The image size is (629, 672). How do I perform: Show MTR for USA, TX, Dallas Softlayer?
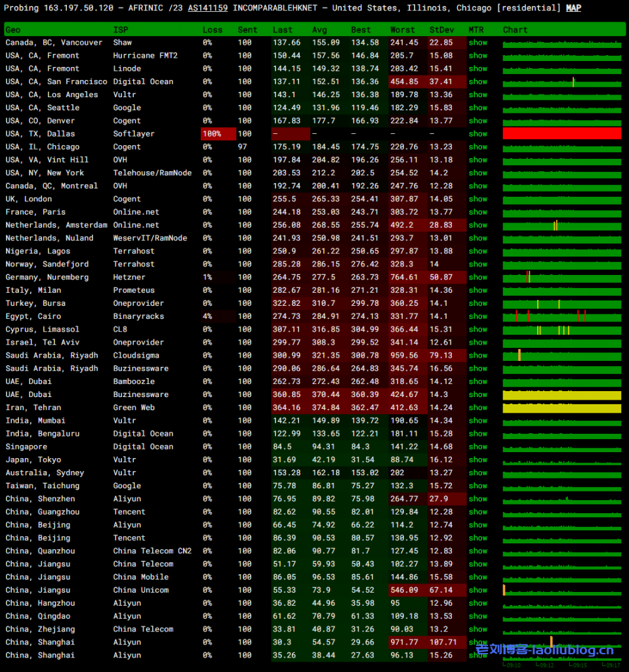pos(478,134)
